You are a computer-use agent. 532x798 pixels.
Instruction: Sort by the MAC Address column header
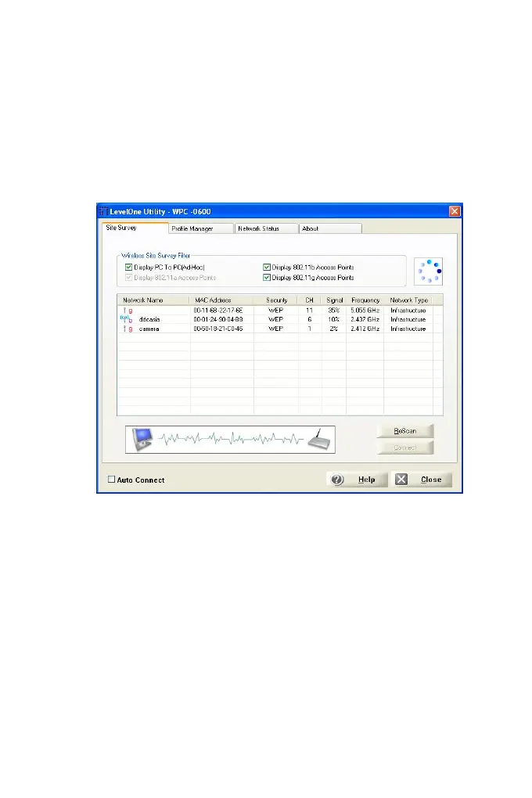(221, 300)
